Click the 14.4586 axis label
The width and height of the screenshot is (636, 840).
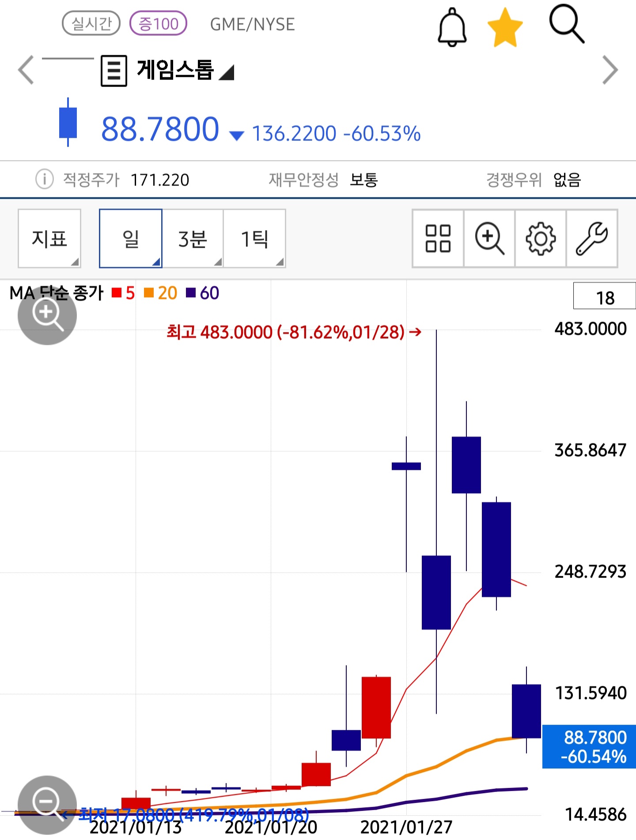(x=596, y=814)
